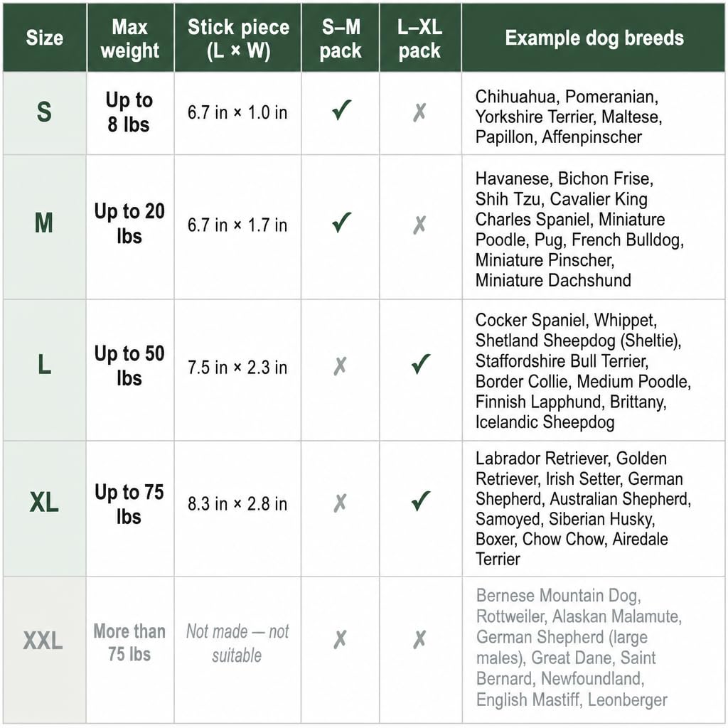This screenshot has width=728, height=728.
Task: Click the XXL row S–M pack cross
Action: [x=340, y=640]
